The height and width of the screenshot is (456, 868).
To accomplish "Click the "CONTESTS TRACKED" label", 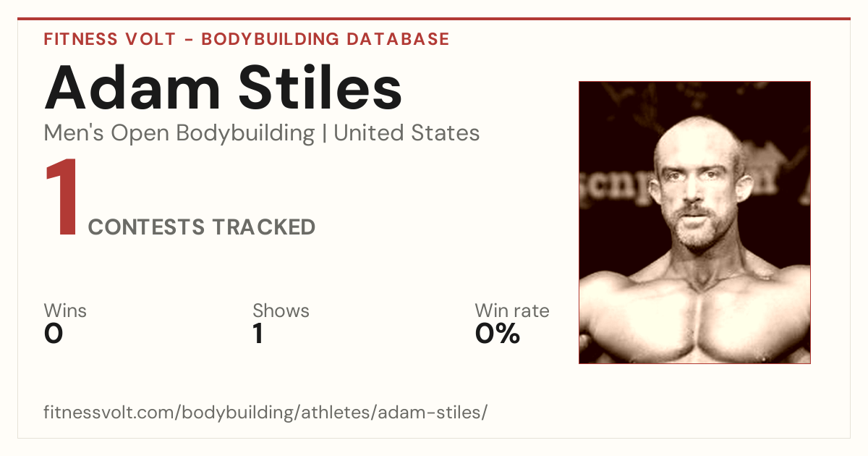I will click(x=202, y=227).
